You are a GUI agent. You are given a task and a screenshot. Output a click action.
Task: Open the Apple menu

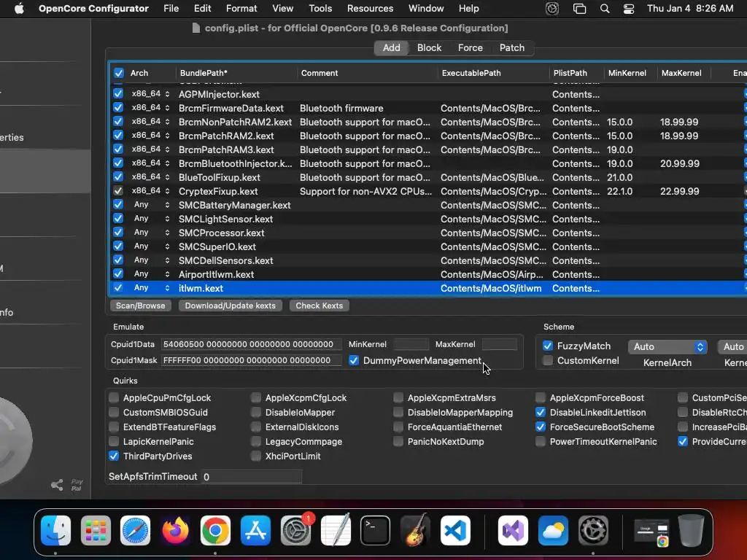click(x=19, y=9)
